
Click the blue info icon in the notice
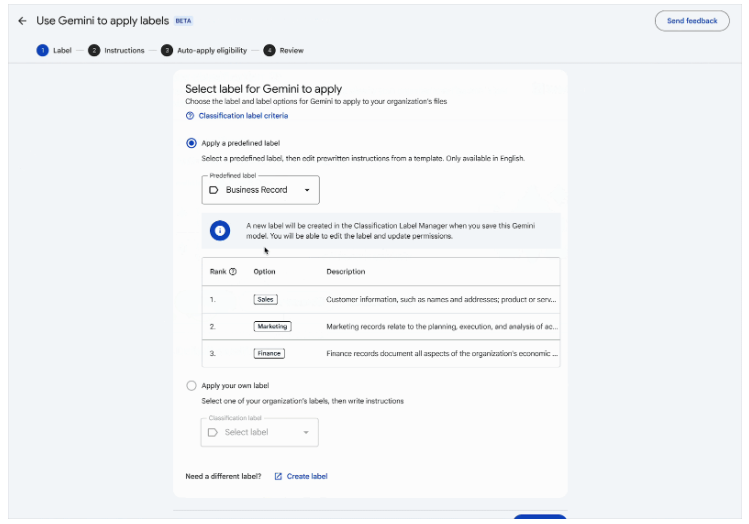[220, 231]
